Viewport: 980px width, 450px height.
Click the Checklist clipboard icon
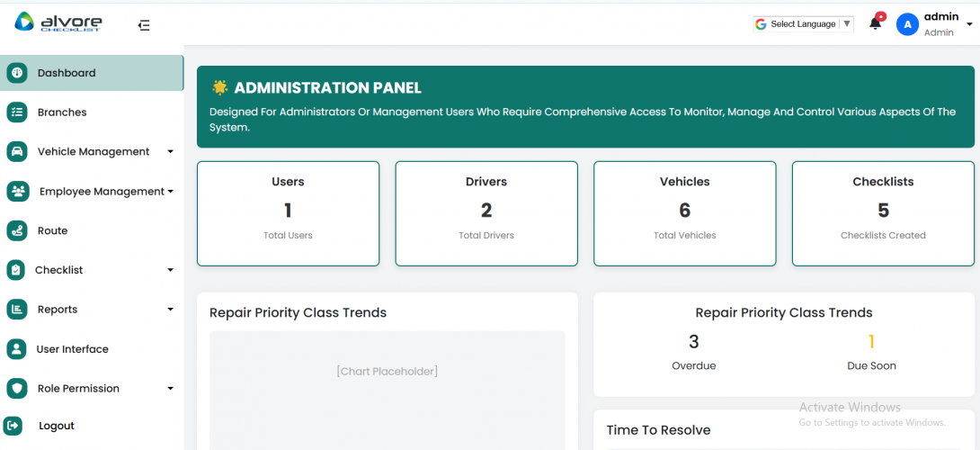tap(16, 270)
